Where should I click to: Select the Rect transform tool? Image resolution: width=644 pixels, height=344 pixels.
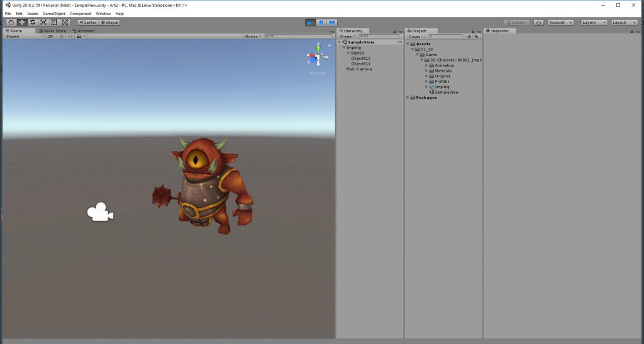click(54, 23)
